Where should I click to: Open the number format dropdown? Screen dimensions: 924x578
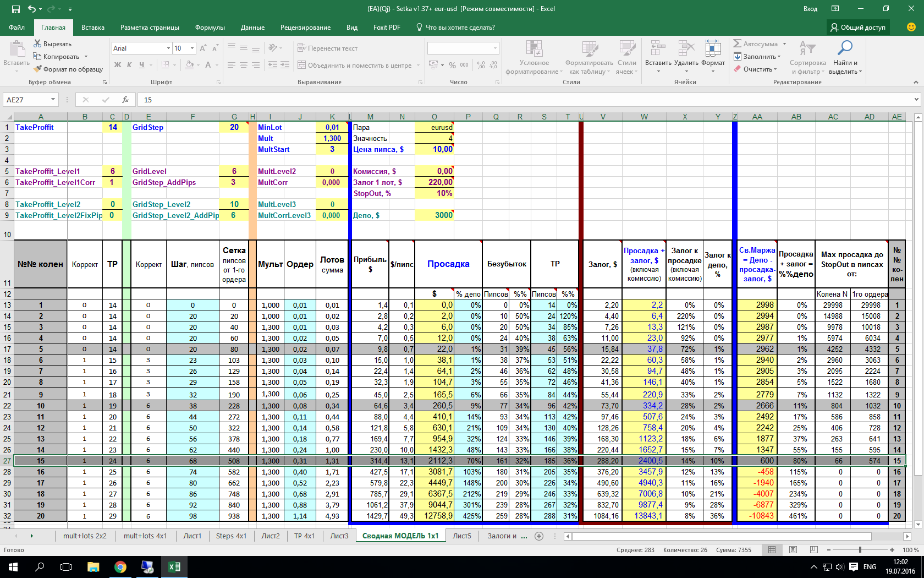tap(495, 48)
